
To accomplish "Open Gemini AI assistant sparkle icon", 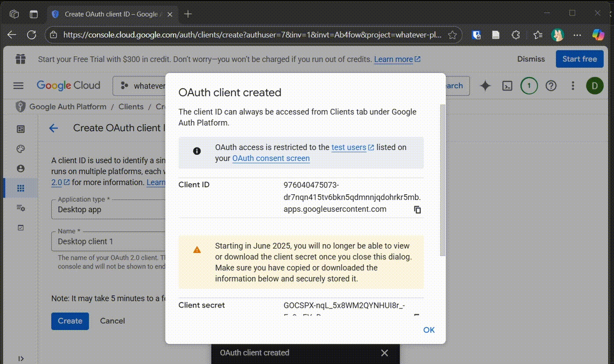I will [x=485, y=86].
